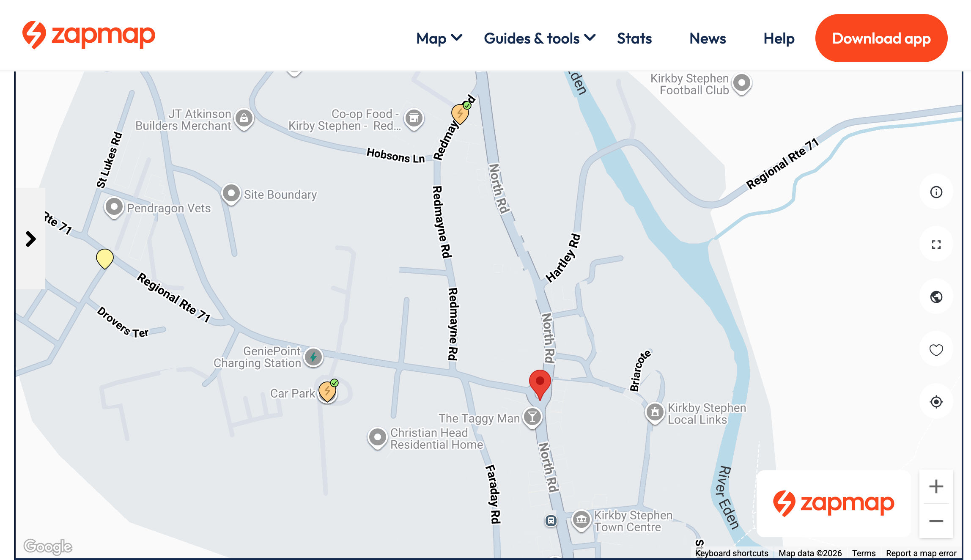Image resolution: width=971 pixels, height=560 pixels.
Task: Switch map style using the globe icon
Action: point(936,297)
